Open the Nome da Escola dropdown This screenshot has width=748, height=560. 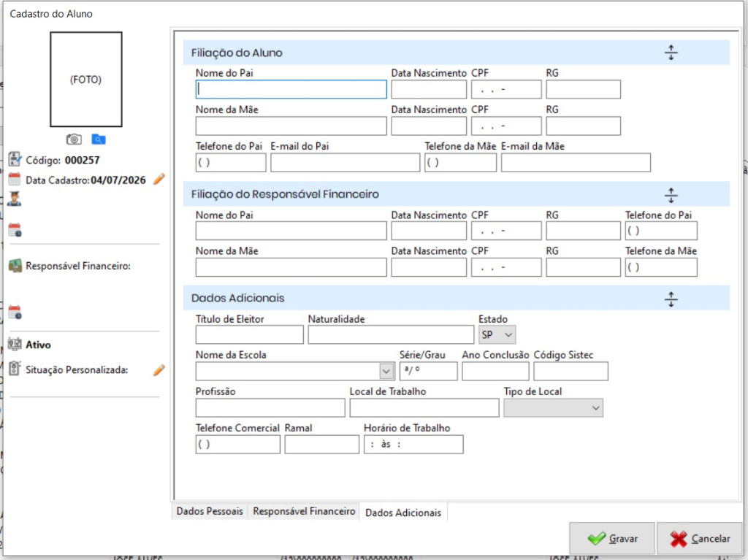(x=386, y=371)
